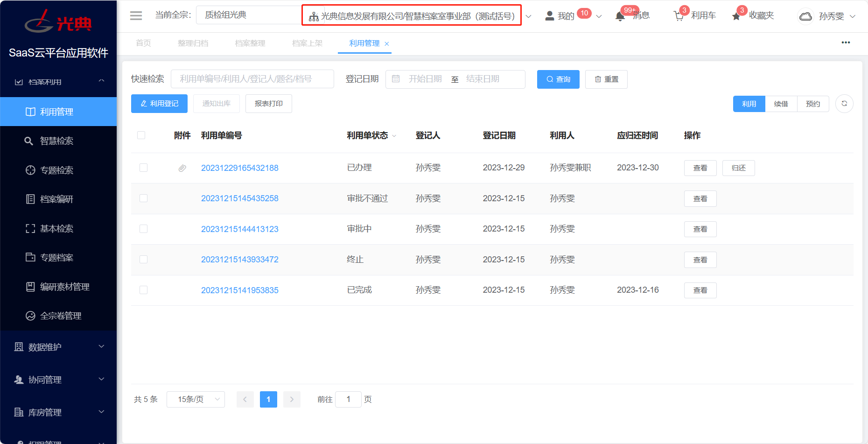Check the row 20231215144413123 checkbox

coord(143,229)
